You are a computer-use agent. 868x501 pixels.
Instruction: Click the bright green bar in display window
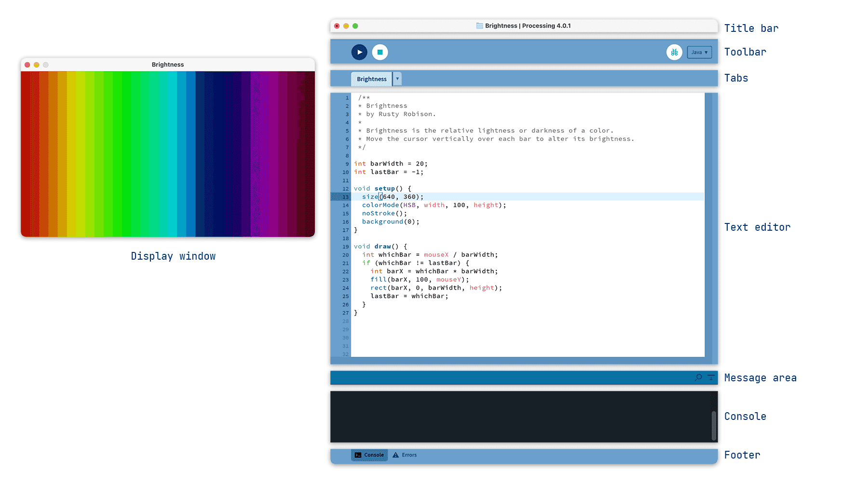tap(126, 154)
